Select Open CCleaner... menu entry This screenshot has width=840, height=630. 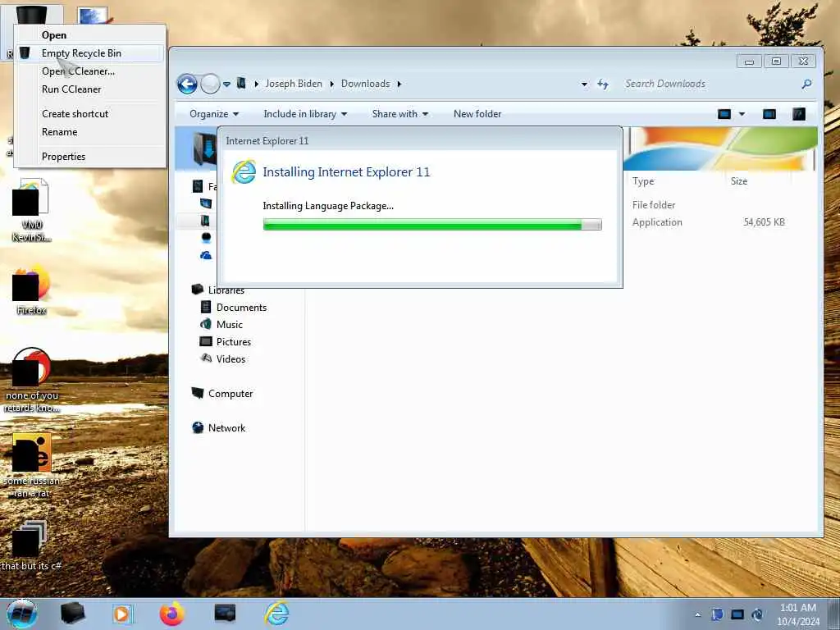coord(78,71)
